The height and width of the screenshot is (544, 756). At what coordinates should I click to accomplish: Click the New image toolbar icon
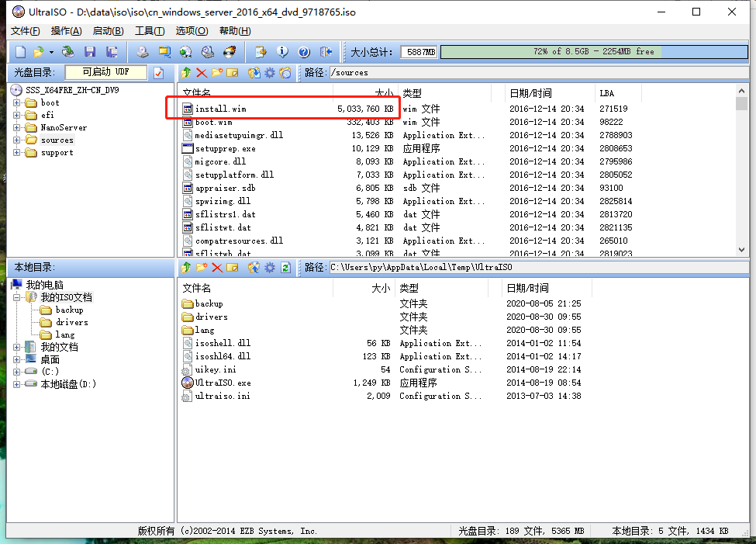pos(21,52)
